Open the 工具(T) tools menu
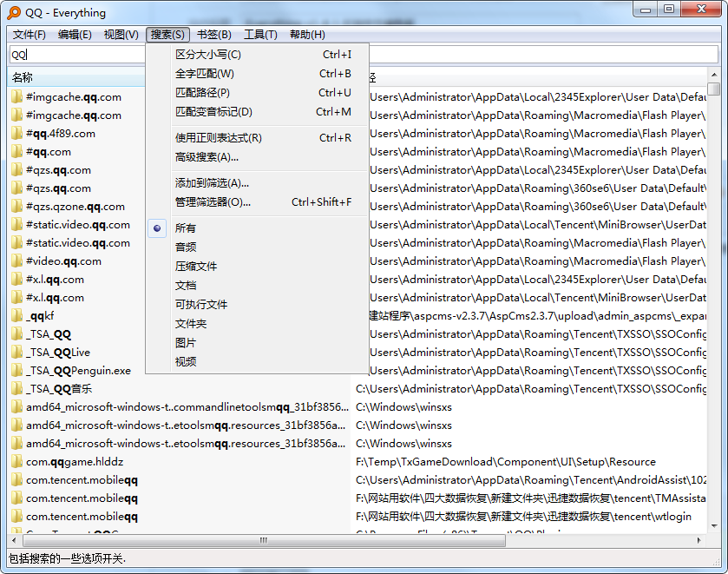 pos(260,35)
